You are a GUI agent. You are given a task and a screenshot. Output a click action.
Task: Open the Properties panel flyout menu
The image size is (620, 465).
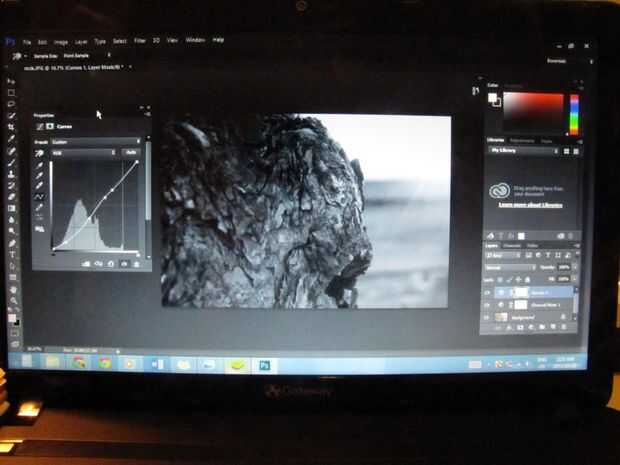coord(147,114)
